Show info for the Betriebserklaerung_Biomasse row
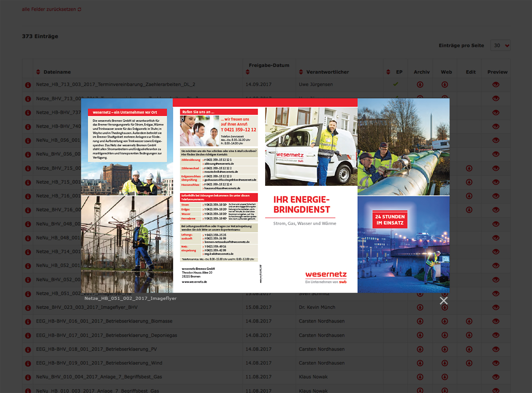The height and width of the screenshot is (393, 532). click(x=27, y=322)
